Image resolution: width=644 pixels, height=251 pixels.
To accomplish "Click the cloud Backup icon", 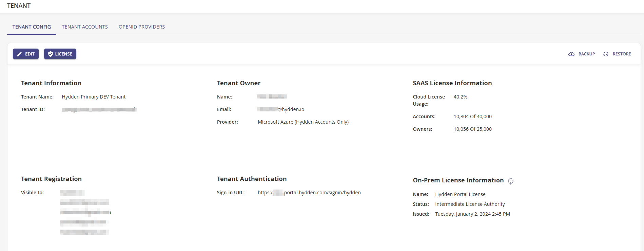I will 571,54.
